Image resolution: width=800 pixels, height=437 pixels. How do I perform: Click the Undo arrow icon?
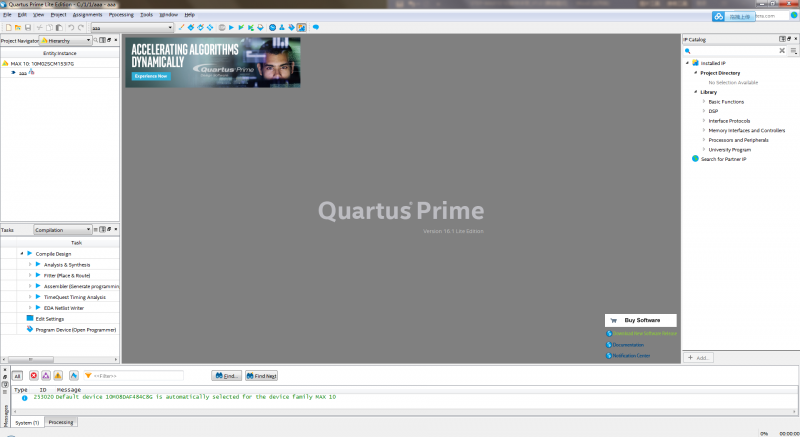pyautogui.click(x=71, y=28)
